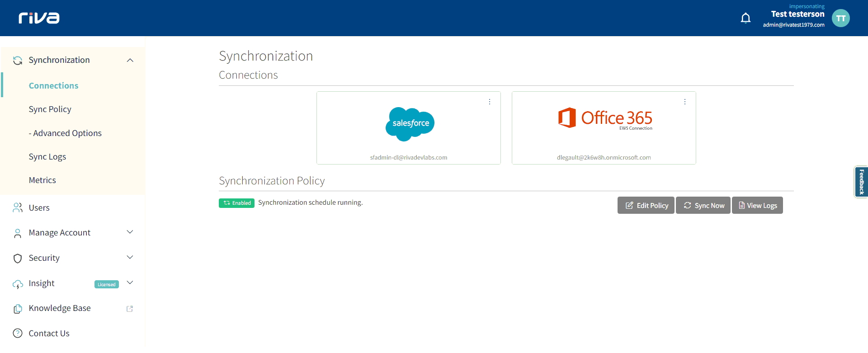
Task: Expand the Security section chevron
Action: click(130, 258)
